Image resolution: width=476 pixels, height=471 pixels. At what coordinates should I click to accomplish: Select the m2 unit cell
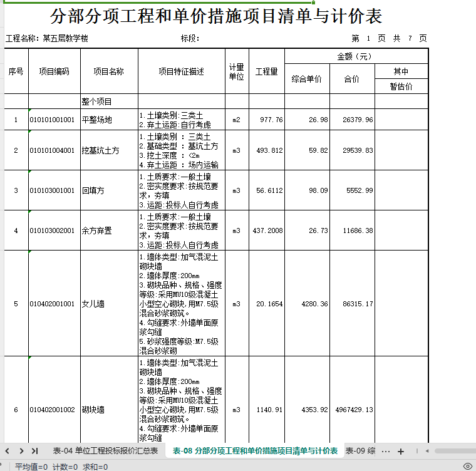[x=237, y=120]
